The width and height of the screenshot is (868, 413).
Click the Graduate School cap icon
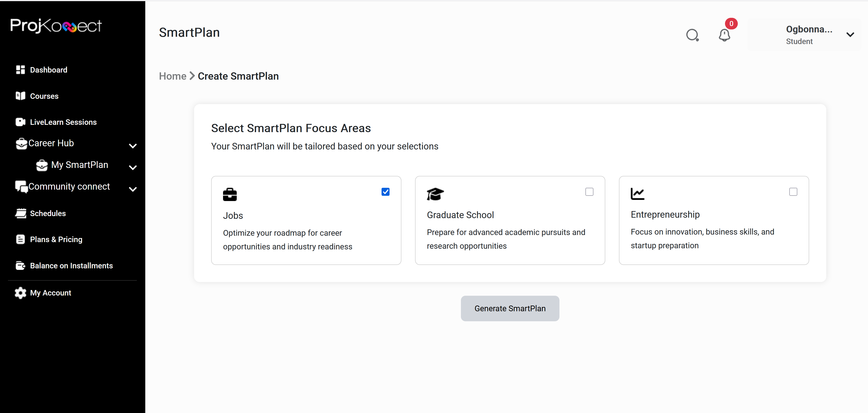coord(435,194)
